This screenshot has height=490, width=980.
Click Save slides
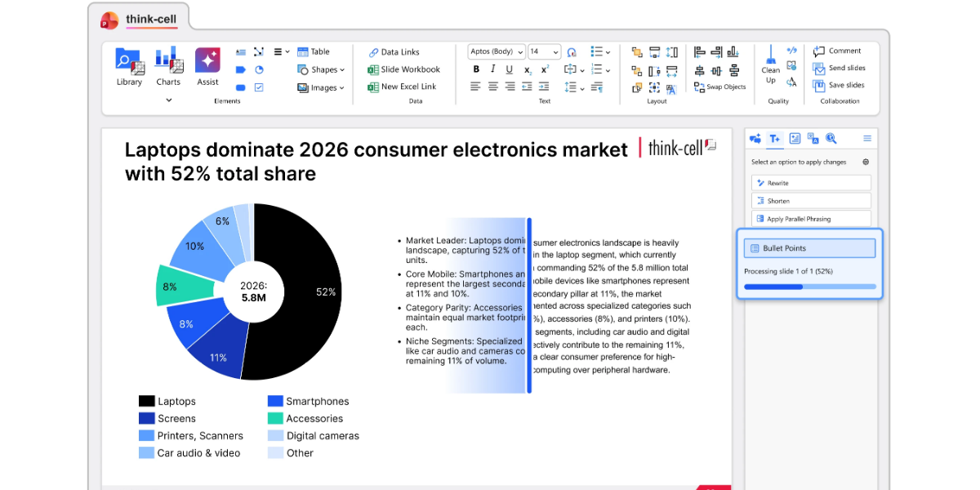pyautogui.click(x=839, y=85)
